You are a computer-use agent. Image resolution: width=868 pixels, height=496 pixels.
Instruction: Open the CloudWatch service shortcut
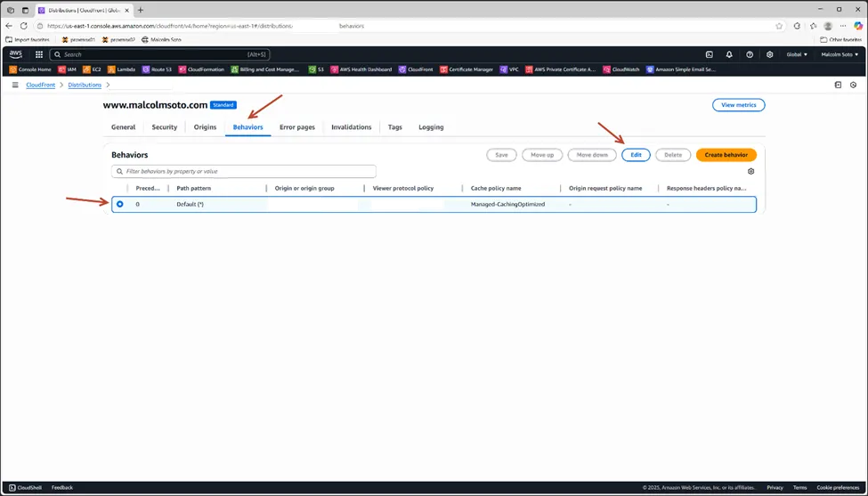[621, 69]
